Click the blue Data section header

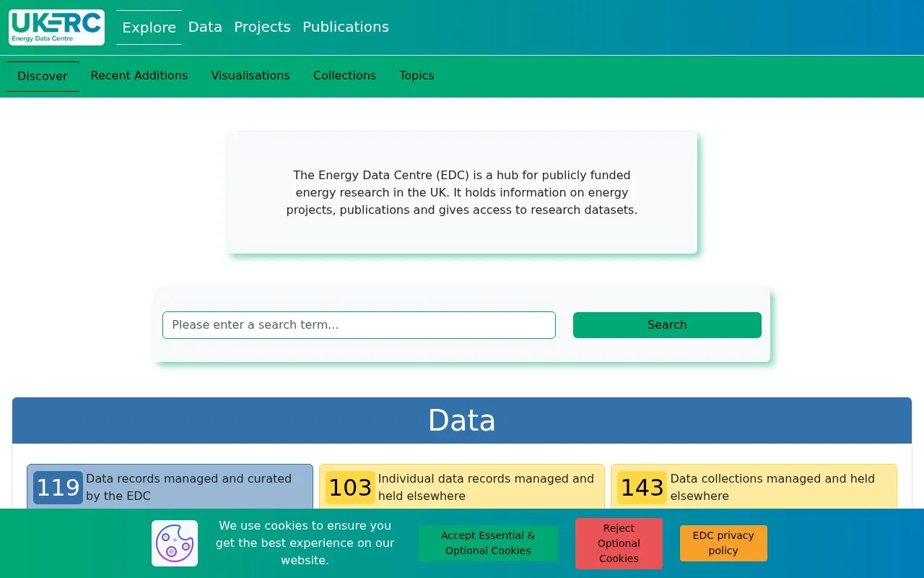pyautogui.click(x=462, y=420)
